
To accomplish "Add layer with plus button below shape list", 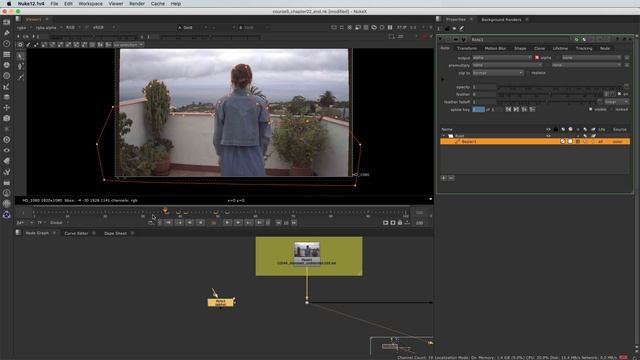I will (x=444, y=178).
